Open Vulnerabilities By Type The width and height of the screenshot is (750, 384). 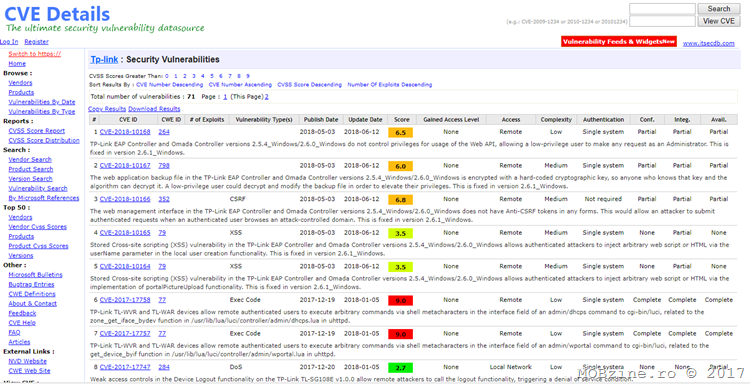(x=42, y=111)
